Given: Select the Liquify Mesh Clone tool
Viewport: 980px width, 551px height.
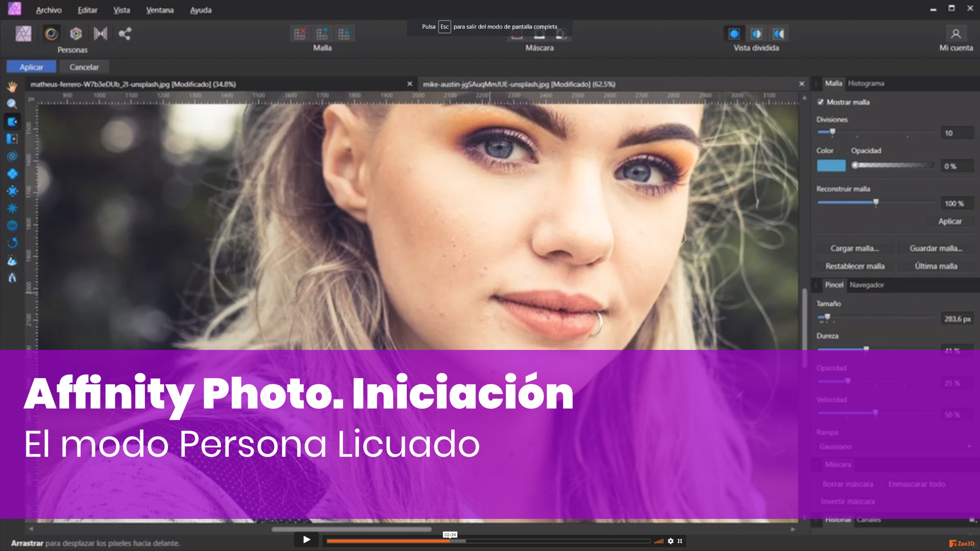Looking at the screenshot, I should [x=12, y=226].
